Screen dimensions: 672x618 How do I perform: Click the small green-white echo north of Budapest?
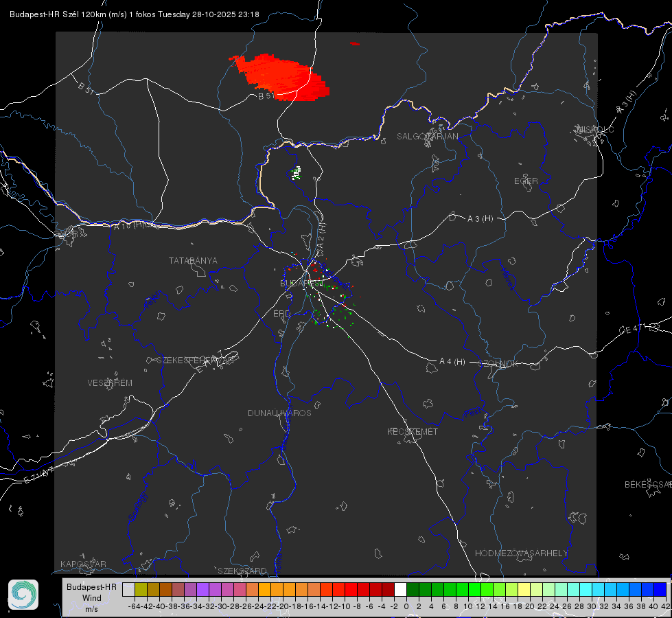click(x=296, y=173)
